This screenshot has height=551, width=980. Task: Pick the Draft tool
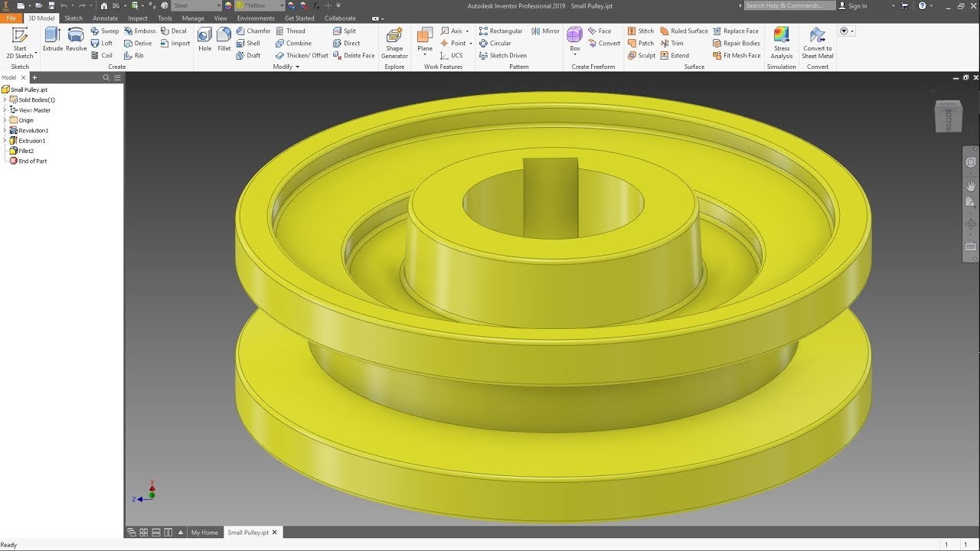tap(248, 56)
